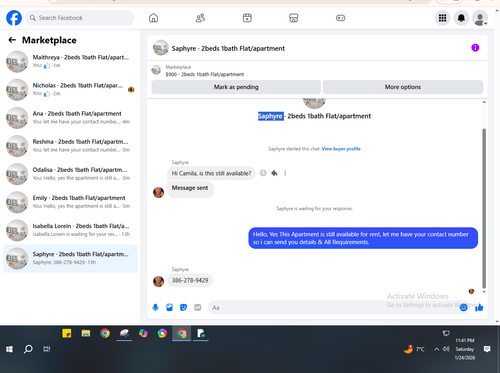Open the Friends icon in top bar

pyautogui.click(x=200, y=18)
